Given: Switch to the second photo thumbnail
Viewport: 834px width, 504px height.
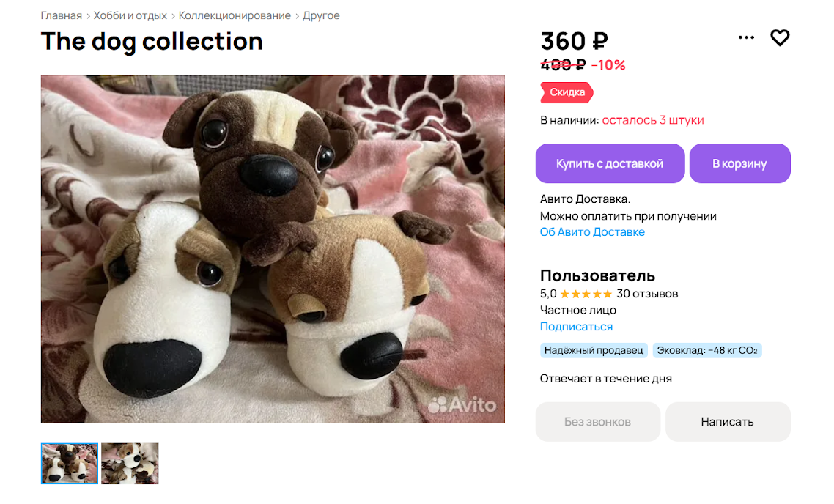Looking at the screenshot, I should click(130, 463).
